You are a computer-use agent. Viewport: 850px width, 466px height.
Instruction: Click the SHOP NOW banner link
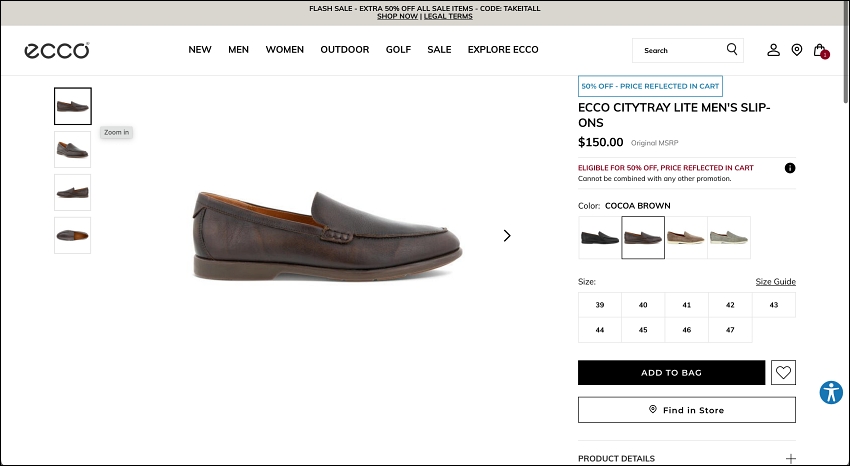pos(397,16)
